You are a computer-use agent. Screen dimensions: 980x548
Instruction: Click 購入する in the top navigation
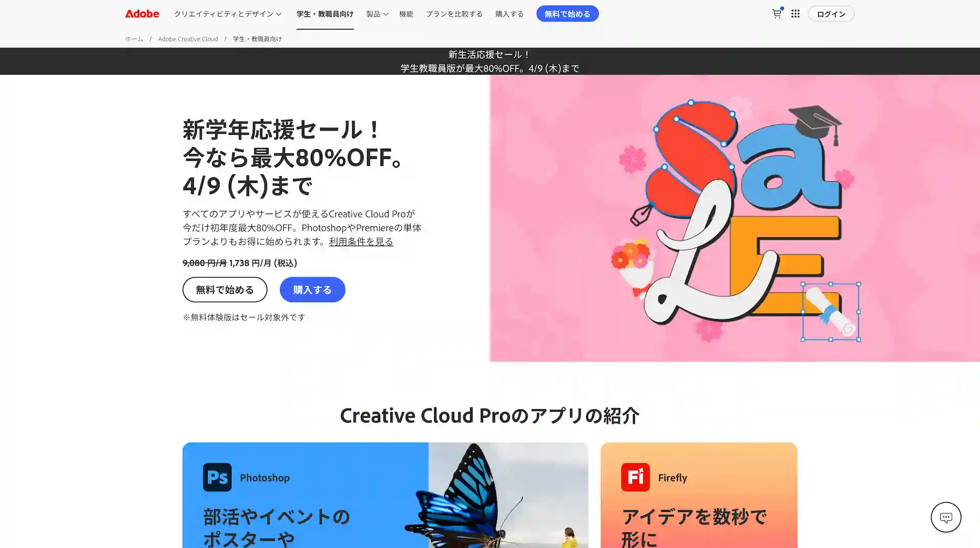pos(509,14)
